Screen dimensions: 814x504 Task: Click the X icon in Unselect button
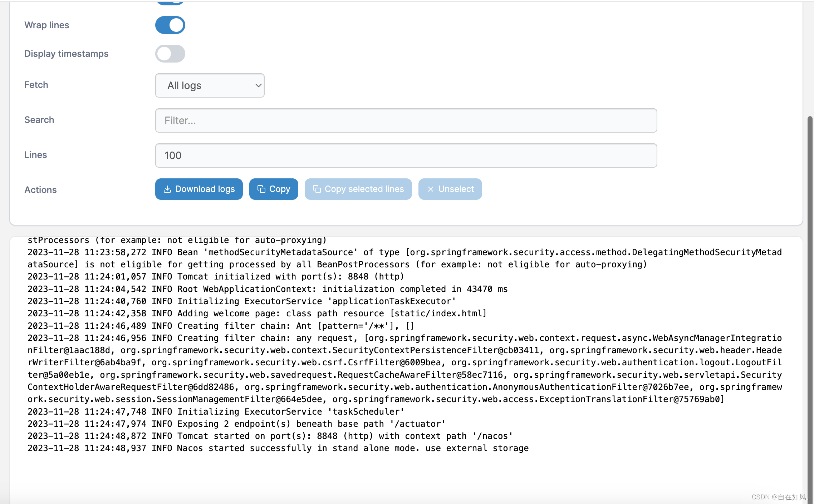pyautogui.click(x=430, y=189)
